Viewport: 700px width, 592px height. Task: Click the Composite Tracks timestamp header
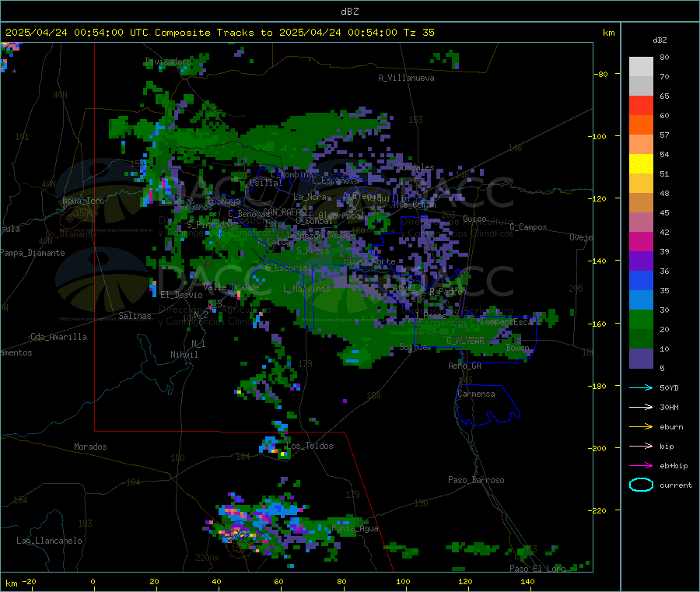[x=219, y=33]
